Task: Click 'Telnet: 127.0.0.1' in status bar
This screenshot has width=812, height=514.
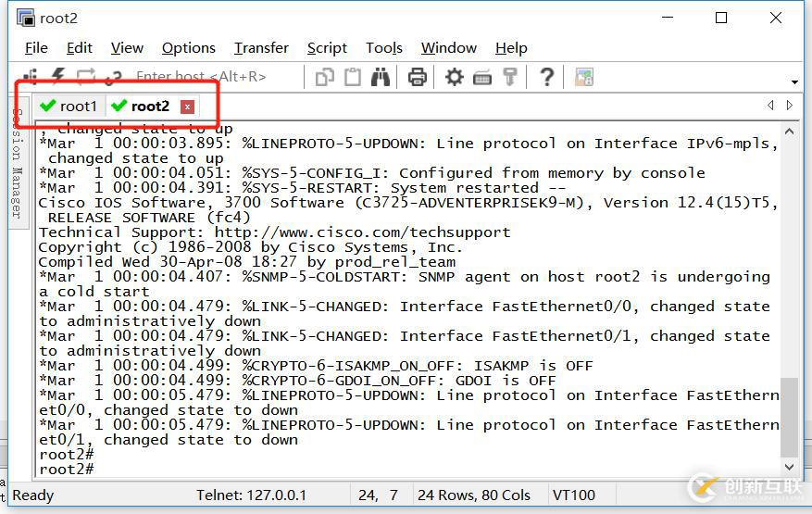Action: (251, 495)
